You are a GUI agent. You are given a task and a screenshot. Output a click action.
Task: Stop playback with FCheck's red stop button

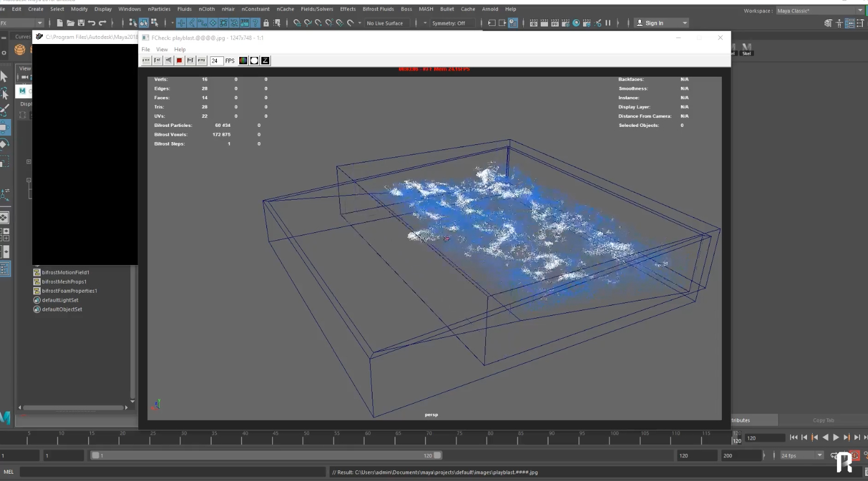tap(179, 60)
